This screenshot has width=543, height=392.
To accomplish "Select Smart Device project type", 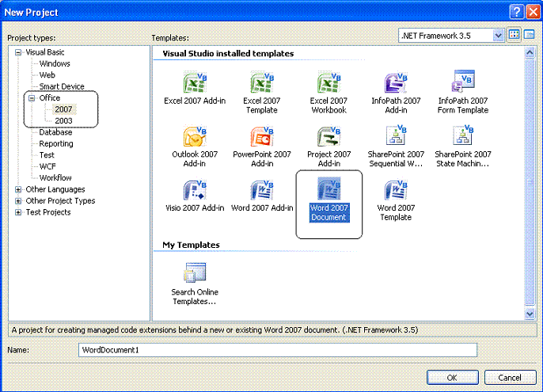I will (62, 86).
